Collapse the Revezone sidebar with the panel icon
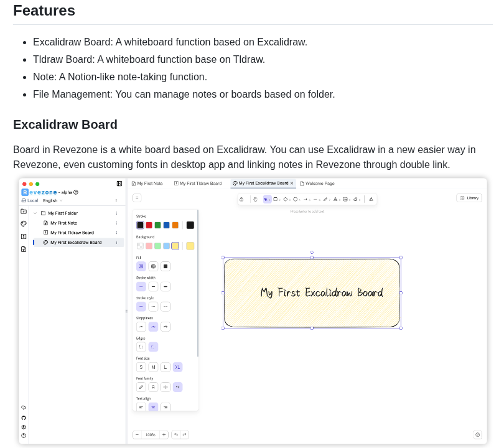This screenshot has width=504, height=448. 119,184
